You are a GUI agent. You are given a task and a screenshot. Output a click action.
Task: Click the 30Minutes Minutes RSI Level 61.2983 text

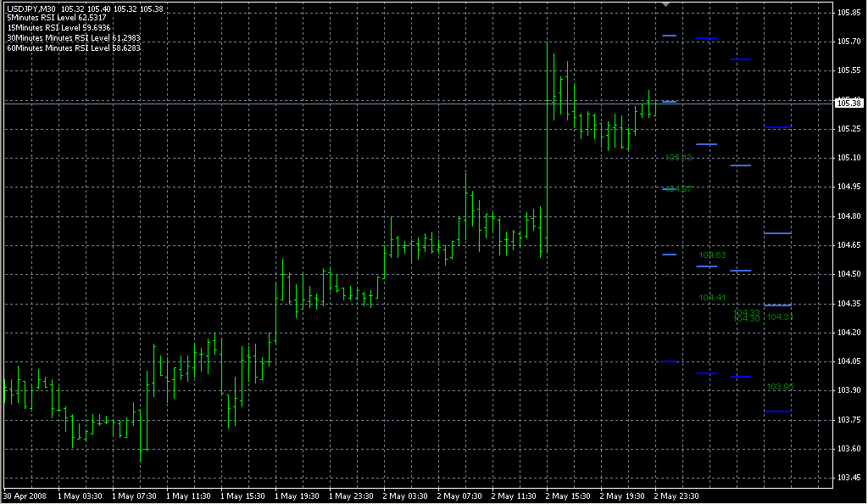(74, 37)
